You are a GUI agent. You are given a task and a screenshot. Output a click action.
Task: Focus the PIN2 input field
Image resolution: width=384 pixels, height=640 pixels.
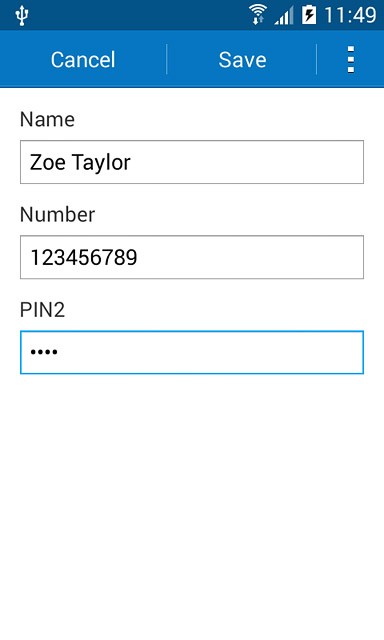[x=192, y=352]
